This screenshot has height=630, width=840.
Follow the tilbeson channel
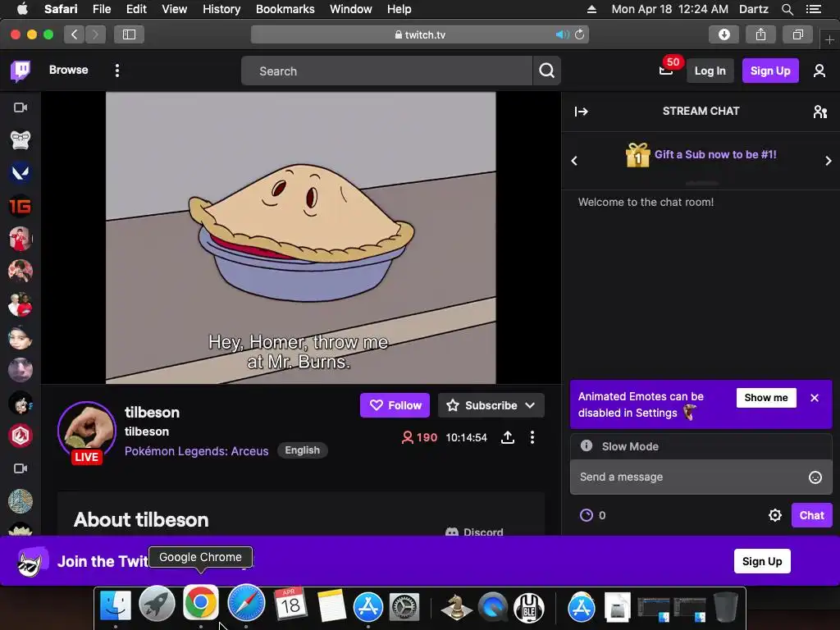395,405
